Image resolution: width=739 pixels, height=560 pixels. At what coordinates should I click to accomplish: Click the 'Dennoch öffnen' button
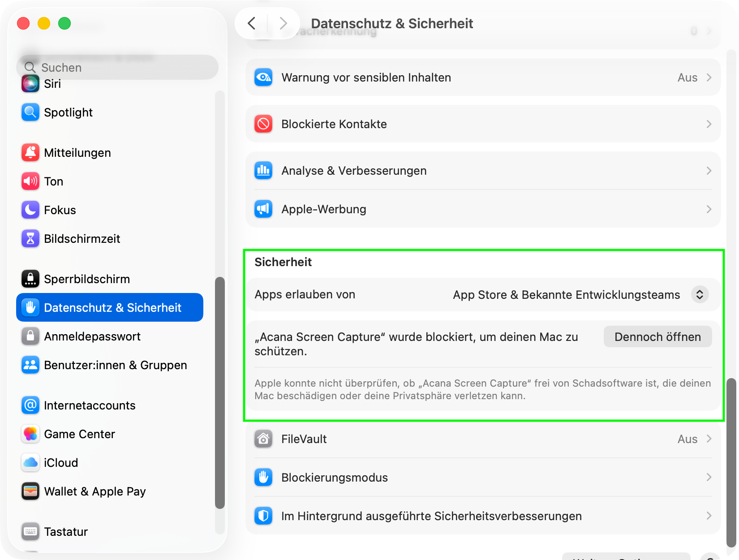pos(657,337)
